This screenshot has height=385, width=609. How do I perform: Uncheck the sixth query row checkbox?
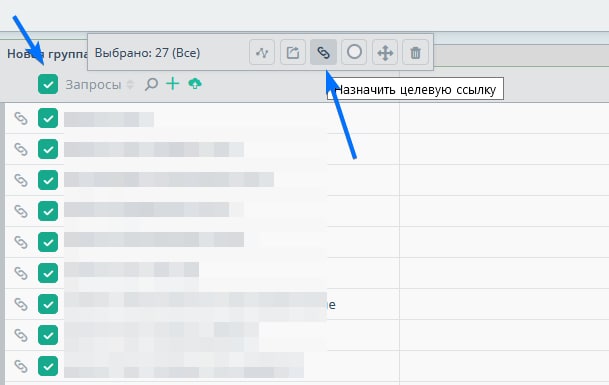click(x=48, y=273)
